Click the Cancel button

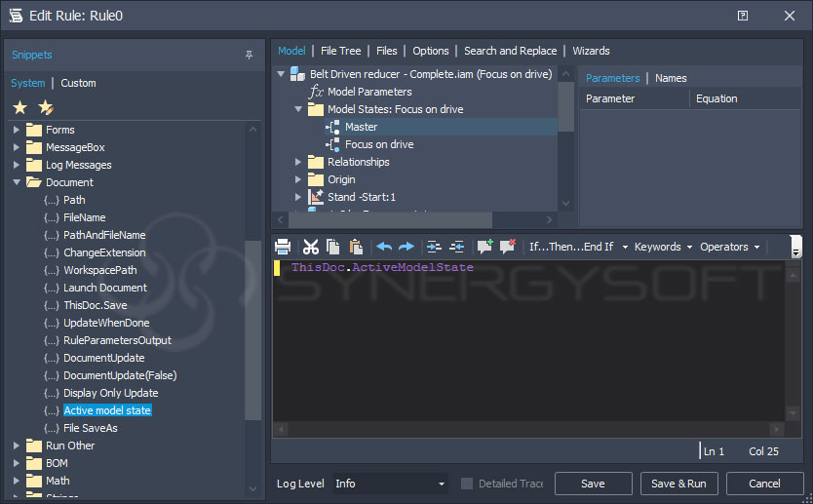(764, 484)
